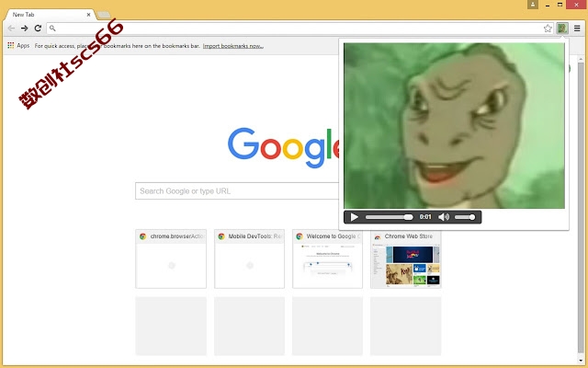Bookmark this page with the star icon
This screenshot has width=588, height=368.
tap(548, 29)
